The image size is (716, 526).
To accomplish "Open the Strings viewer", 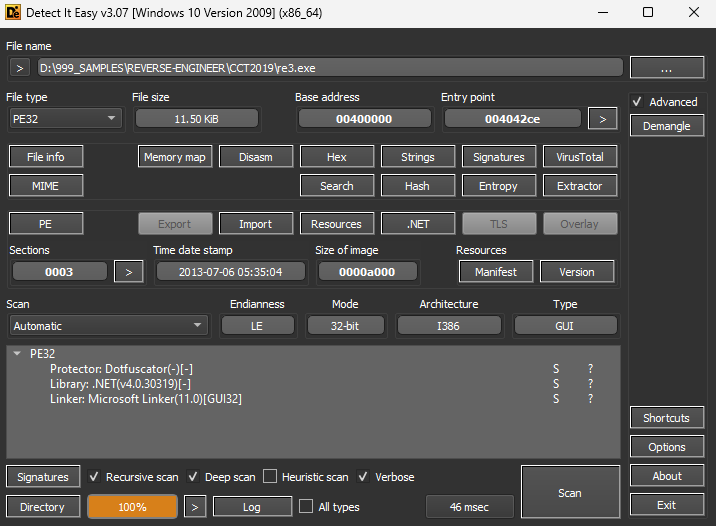I will 418,157.
